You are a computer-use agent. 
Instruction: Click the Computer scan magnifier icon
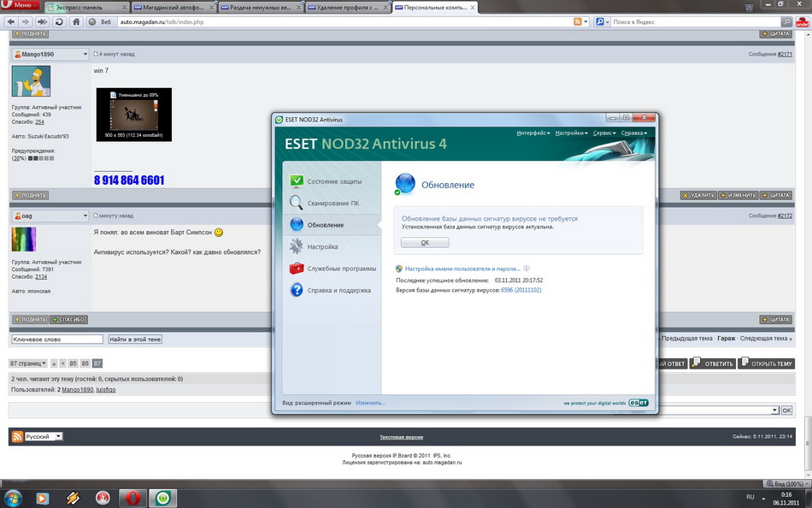(x=297, y=204)
